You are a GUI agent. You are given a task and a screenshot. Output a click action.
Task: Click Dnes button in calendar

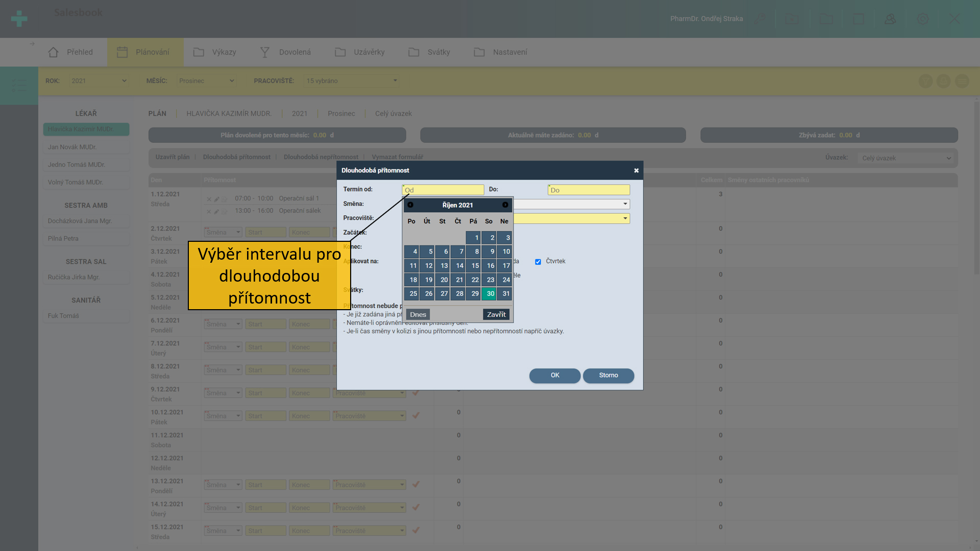pos(418,314)
